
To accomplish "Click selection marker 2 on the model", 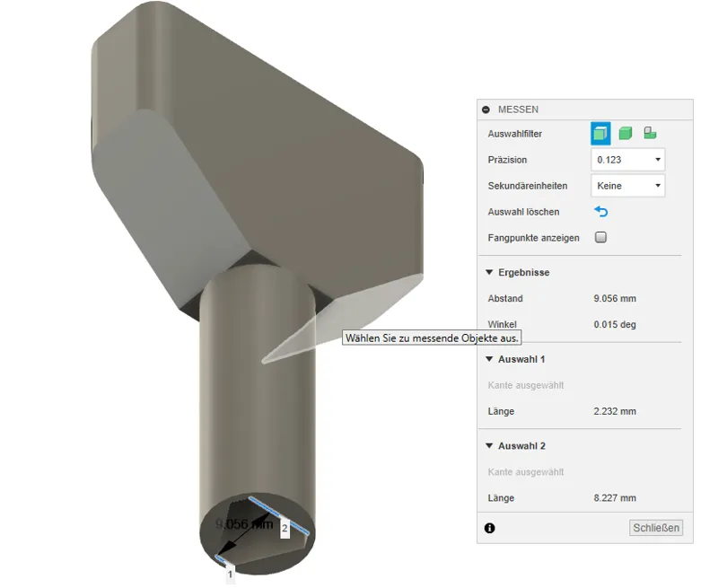I will [x=285, y=529].
